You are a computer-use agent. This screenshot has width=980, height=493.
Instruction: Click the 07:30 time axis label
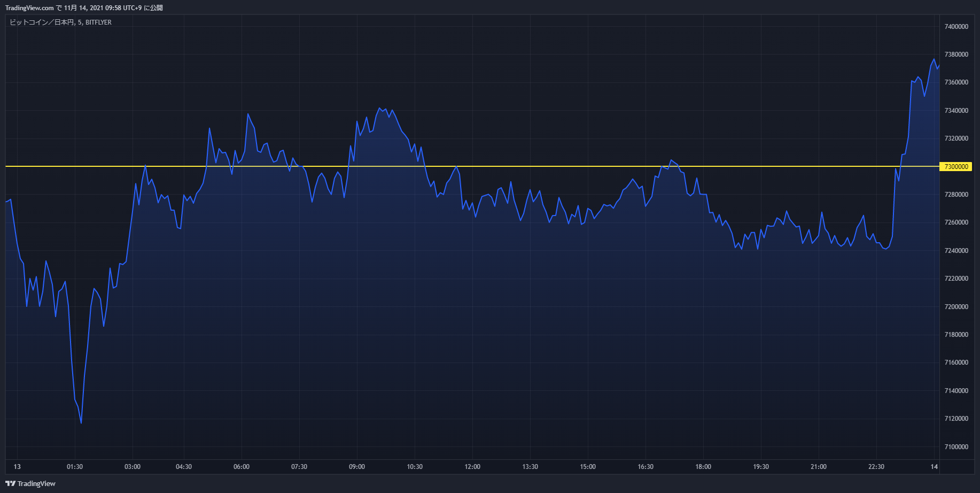[x=299, y=467]
